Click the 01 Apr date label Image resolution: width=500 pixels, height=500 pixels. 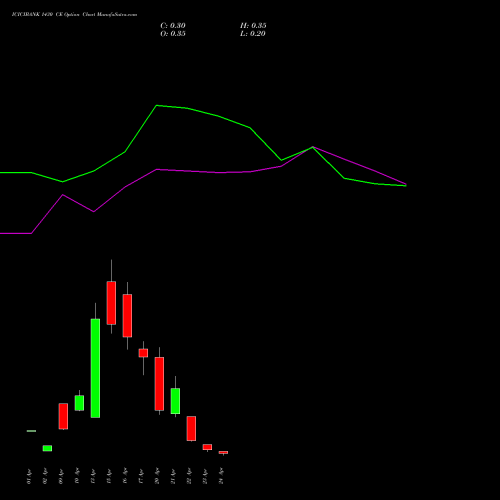click(29, 476)
